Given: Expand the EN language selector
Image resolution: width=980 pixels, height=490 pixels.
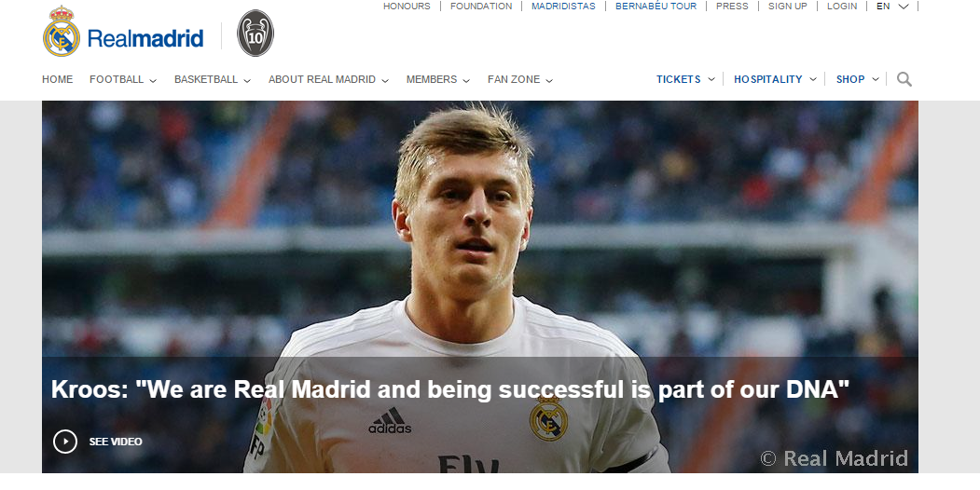Looking at the screenshot, I should 891,7.
